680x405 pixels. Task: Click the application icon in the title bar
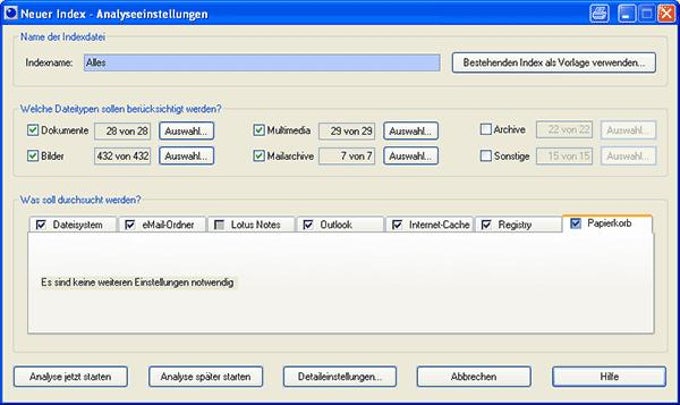[10, 13]
